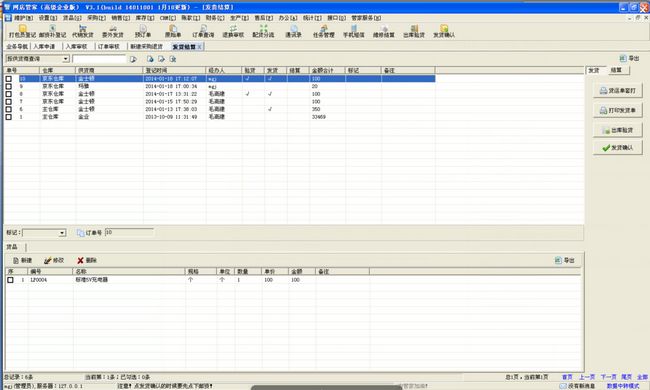Tick the checkbox of the highlighted row 10
The image size is (650, 390).
coord(8,79)
